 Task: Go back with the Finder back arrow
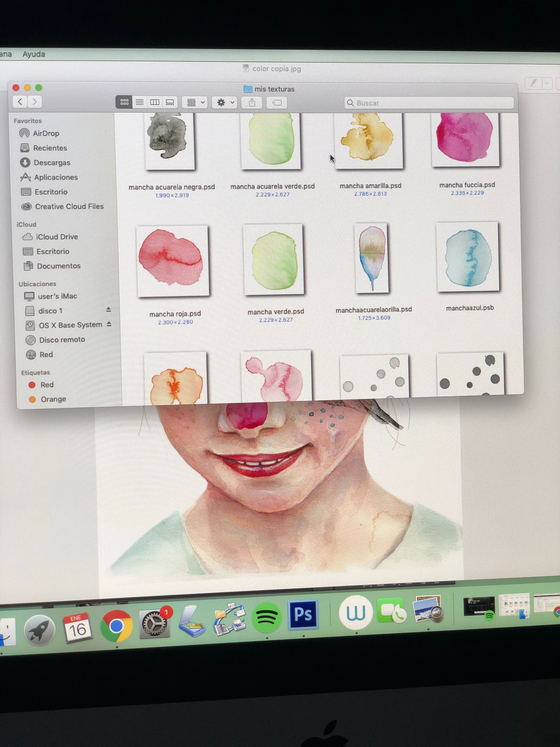[20, 102]
